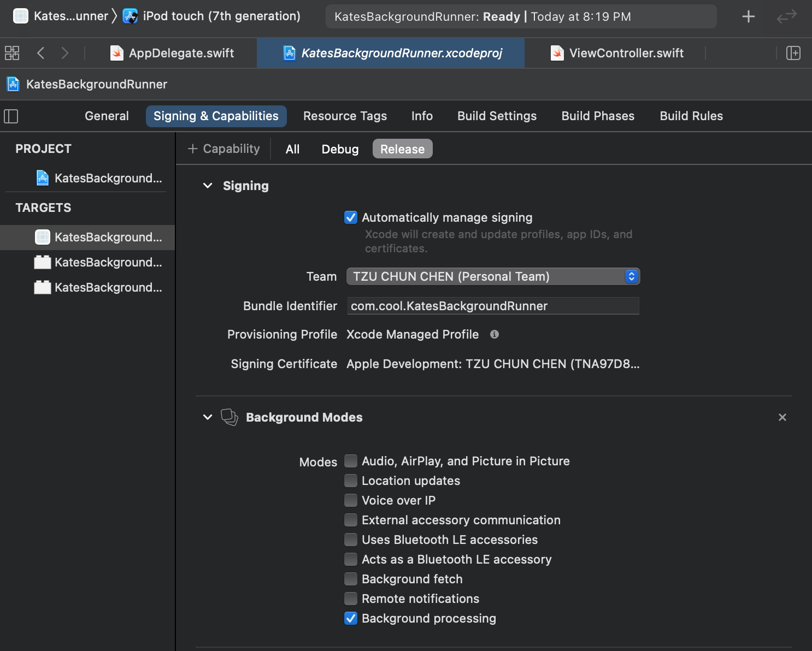This screenshot has width=812, height=651.
Task: Click the TARGETS heading in the sidebar
Action: coord(43,208)
